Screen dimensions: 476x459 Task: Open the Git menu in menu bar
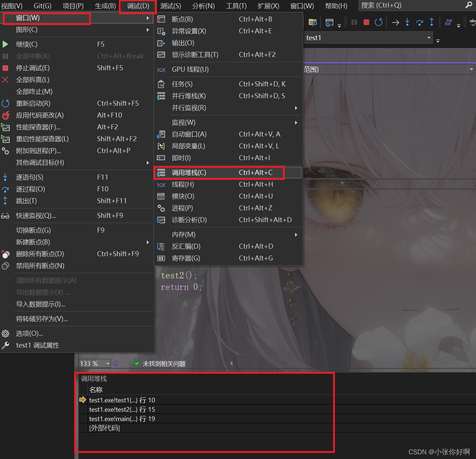[x=43, y=6]
